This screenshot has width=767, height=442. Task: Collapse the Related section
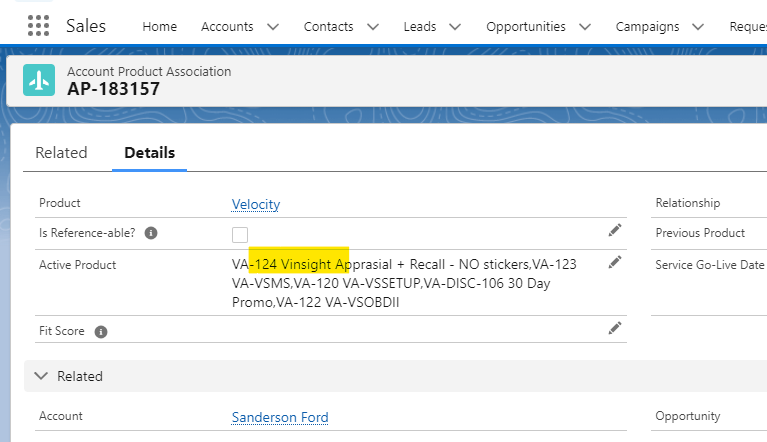click(x=41, y=376)
